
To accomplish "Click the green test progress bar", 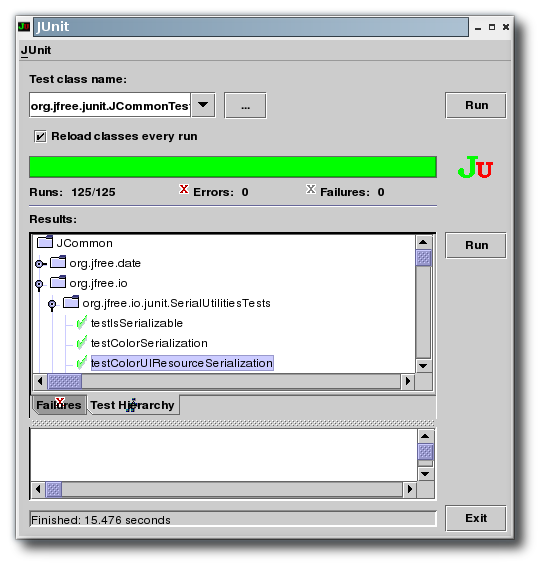I will [233, 167].
